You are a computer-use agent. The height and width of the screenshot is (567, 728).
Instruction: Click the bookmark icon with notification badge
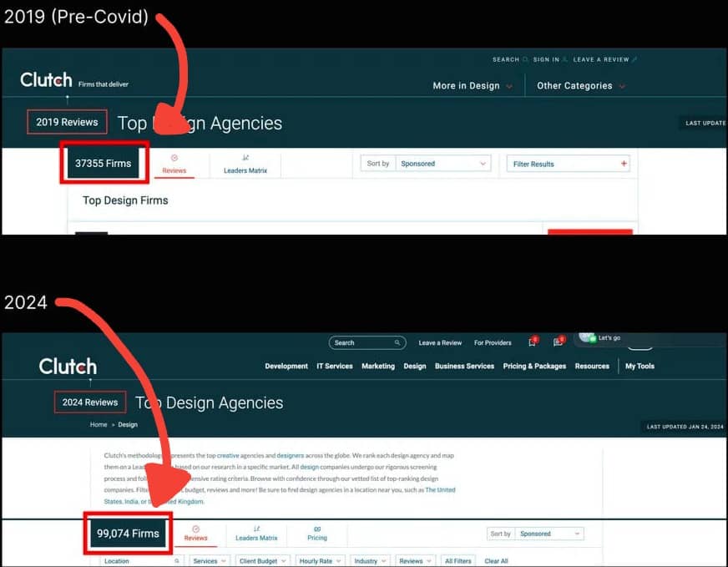click(x=533, y=342)
